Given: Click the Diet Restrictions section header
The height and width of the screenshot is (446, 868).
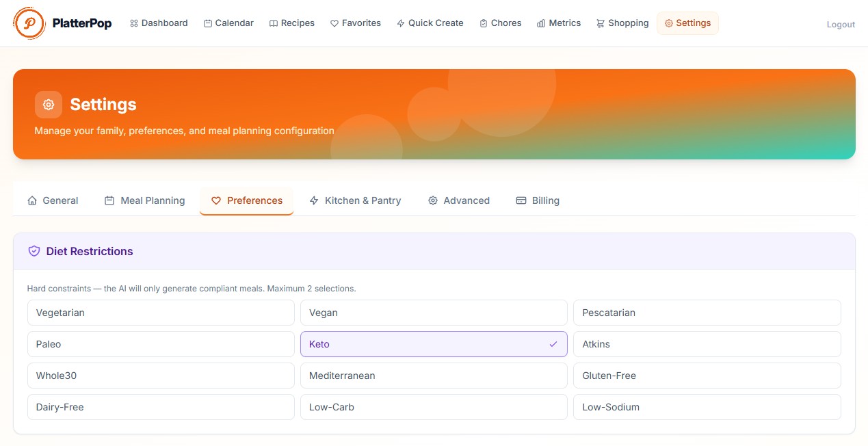Looking at the screenshot, I should (90, 251).
